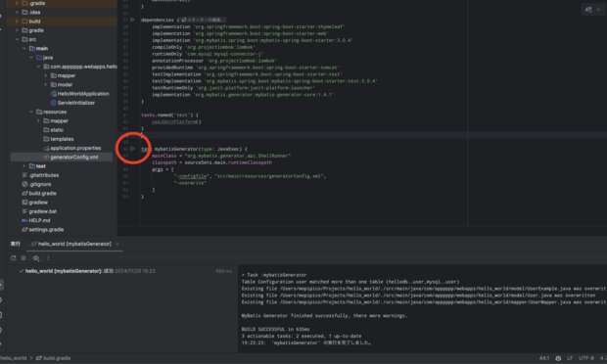Image resolution: width=607 pixels, height=364 pixels.
Task: Click 'MyBatis Generator finished successfully' console line
Action: [324, 316]
